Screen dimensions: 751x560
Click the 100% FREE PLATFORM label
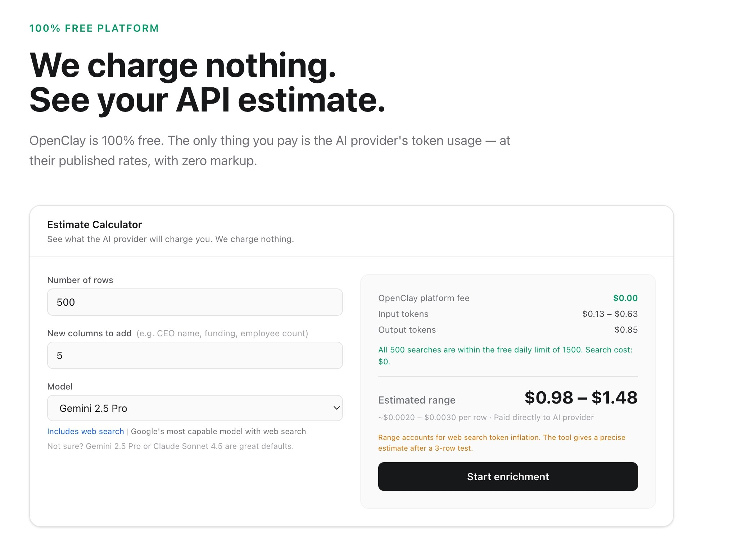[x=94, y=28]
